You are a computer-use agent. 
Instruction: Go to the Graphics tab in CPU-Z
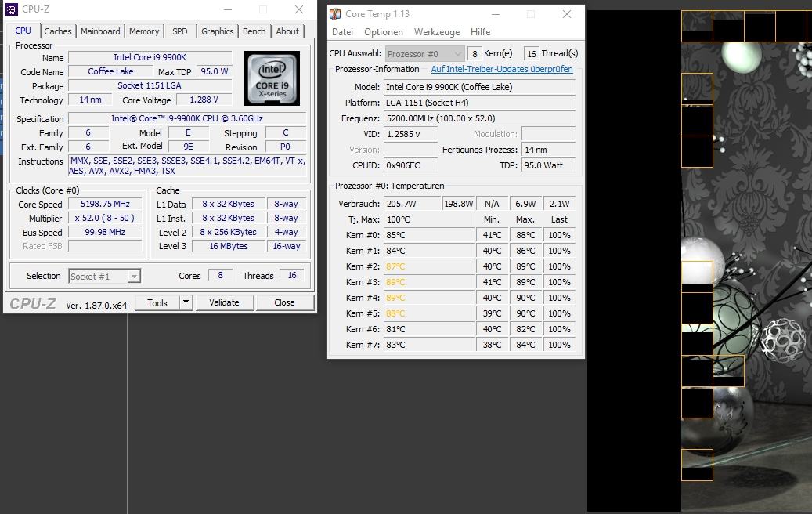[218, 31]
